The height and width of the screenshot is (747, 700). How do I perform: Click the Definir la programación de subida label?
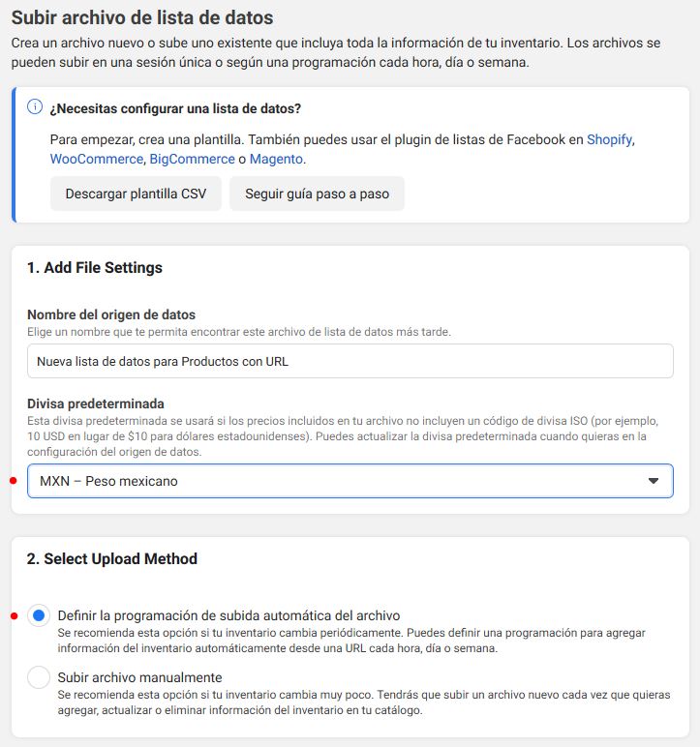coord(228,615)
